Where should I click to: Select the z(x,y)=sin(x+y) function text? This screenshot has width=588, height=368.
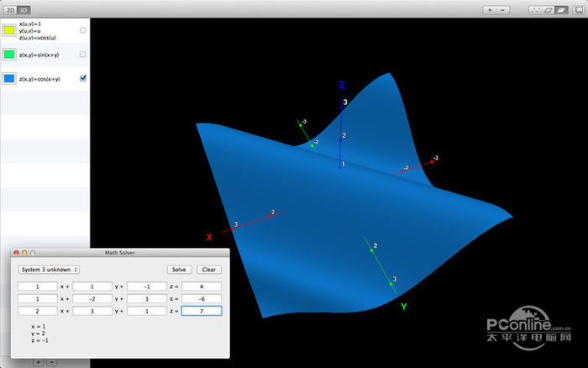click(39, 55)
